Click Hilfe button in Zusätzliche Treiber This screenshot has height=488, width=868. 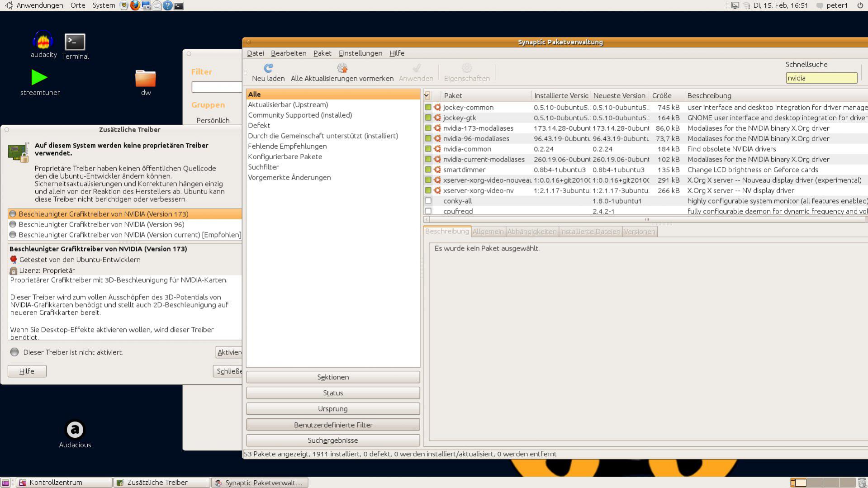click(27, 371)
